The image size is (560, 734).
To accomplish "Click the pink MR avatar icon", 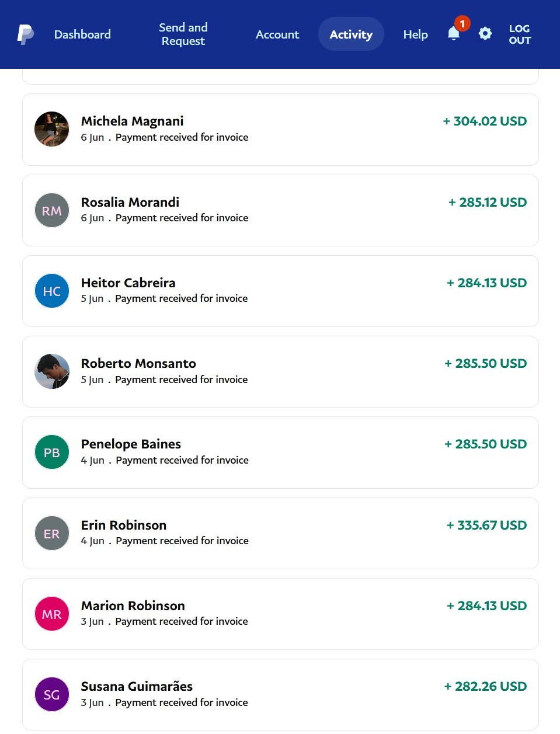I will tap(52, 614).
